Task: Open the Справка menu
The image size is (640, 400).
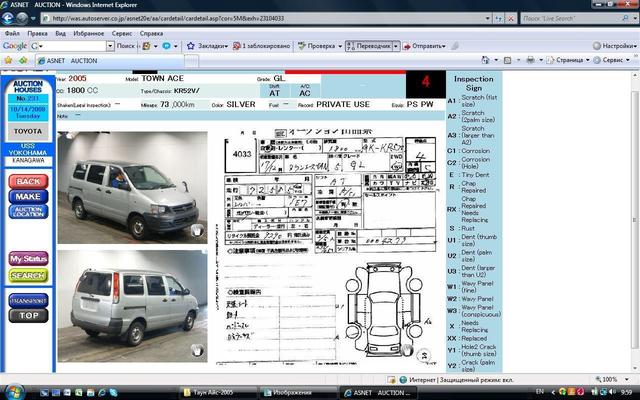Action: click(x=151, y=33)
